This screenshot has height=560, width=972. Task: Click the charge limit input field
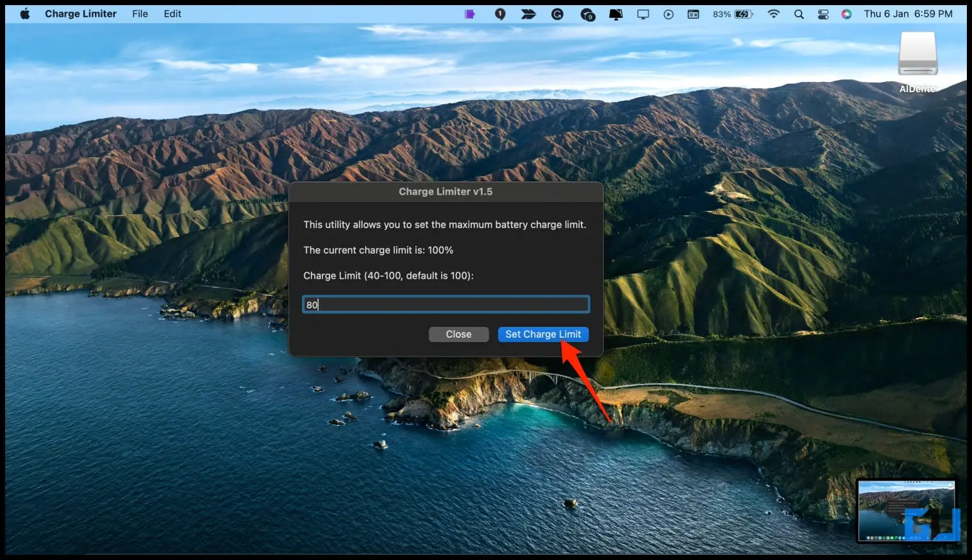446,304
